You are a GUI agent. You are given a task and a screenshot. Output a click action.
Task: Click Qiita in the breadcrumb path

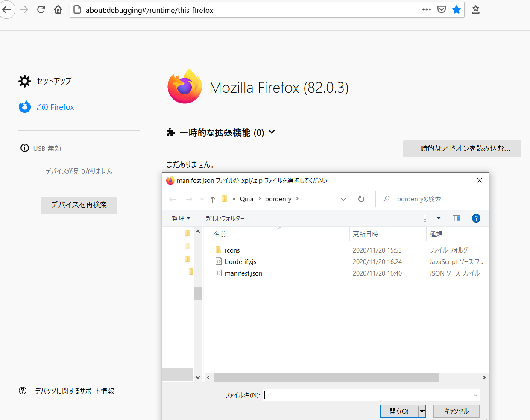tap(246, 199)
